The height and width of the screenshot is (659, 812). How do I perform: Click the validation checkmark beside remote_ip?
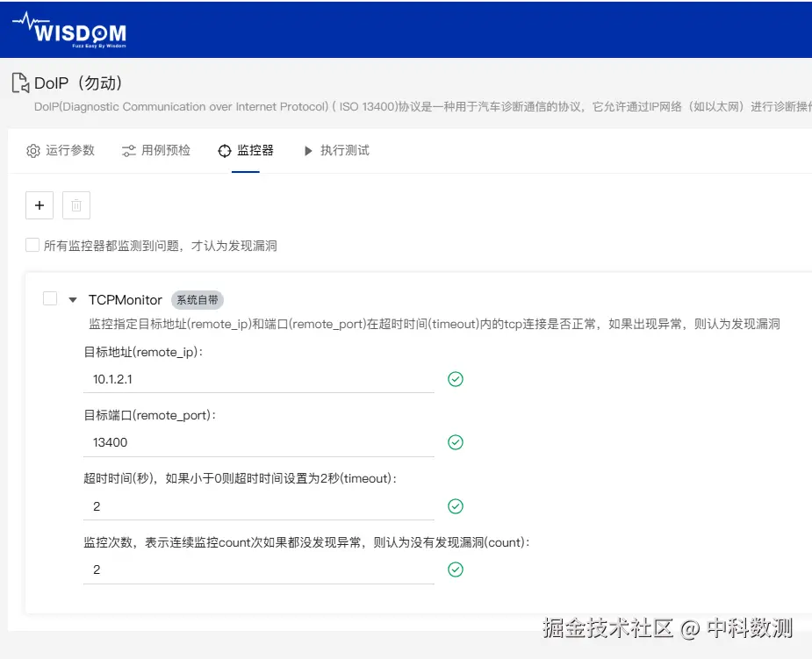tap(456, 379)
